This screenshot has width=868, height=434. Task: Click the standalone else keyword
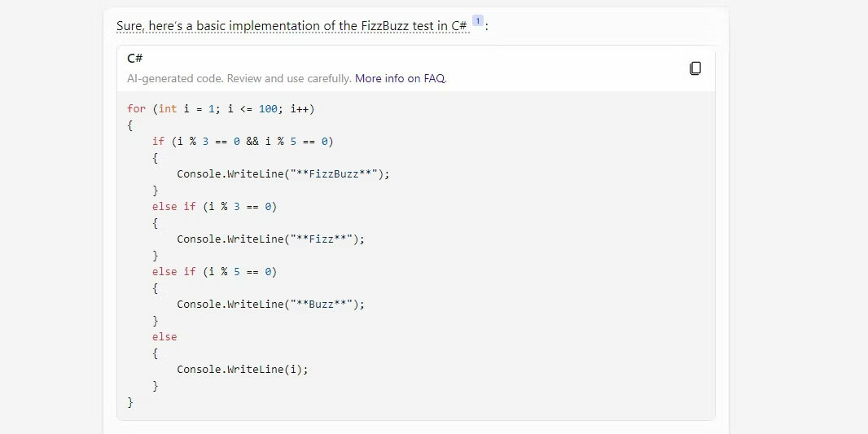(x=164, y=337)
